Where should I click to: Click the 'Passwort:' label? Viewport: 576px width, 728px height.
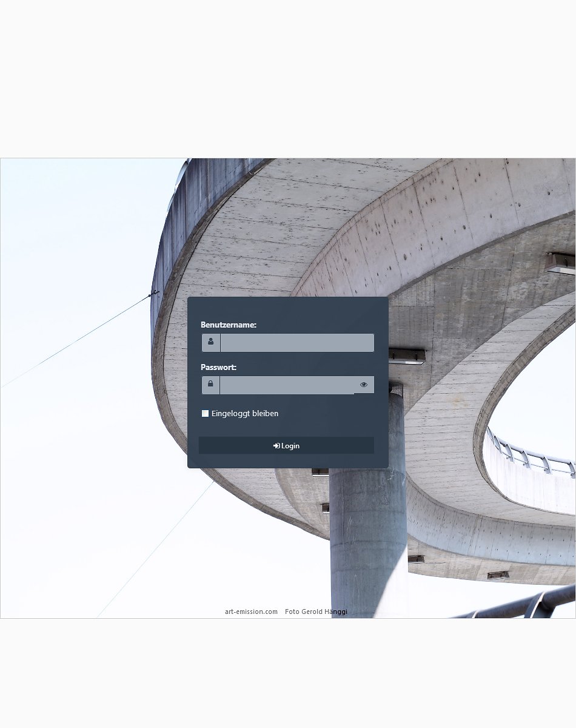[x=218, y=368]
